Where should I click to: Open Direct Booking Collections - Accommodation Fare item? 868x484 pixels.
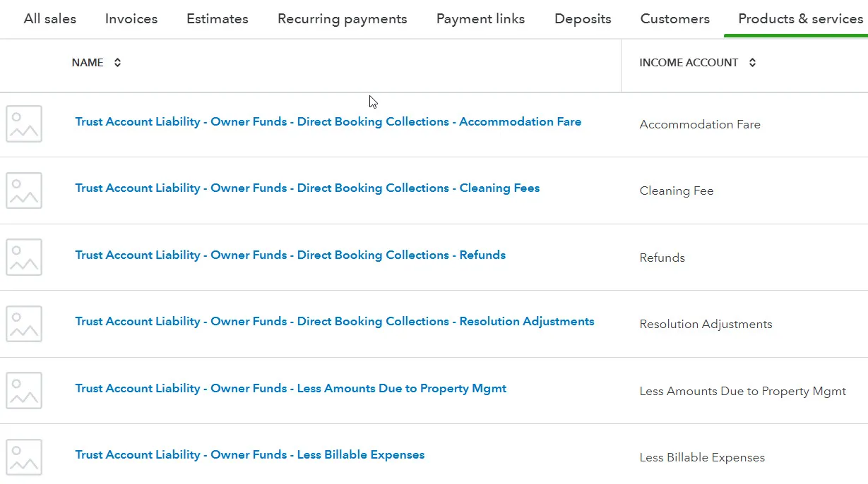click(328, 122)
